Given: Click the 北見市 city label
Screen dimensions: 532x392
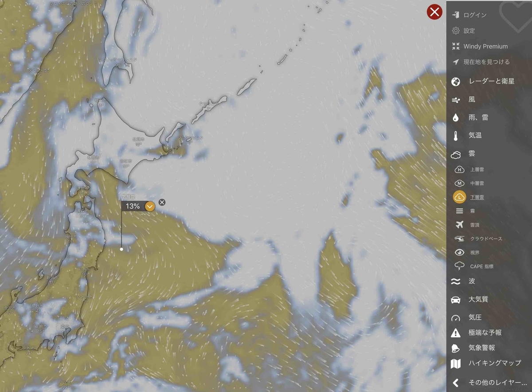Looking at the screenshot, I should tap(138, 140).
